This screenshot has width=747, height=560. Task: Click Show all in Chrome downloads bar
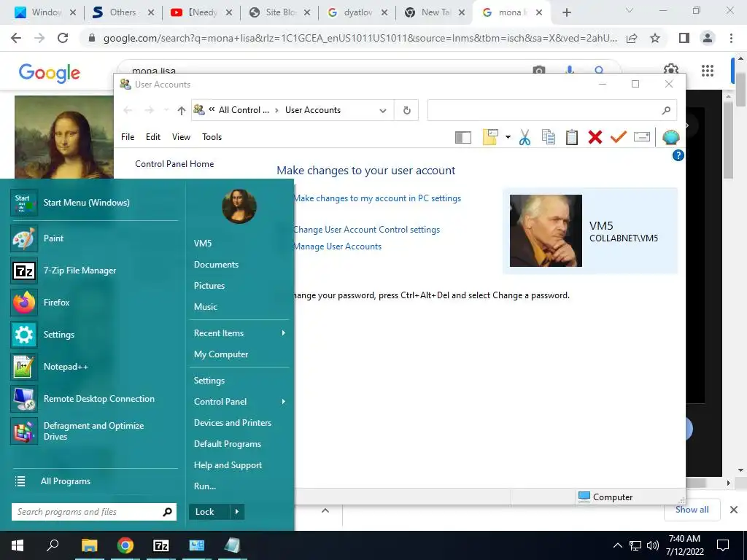pos(692,510)
